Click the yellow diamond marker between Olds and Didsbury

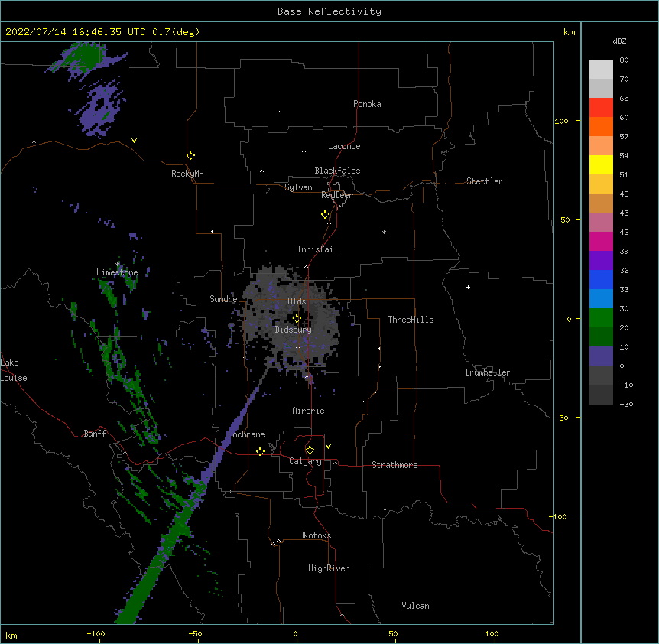click(x=297, y=318)
